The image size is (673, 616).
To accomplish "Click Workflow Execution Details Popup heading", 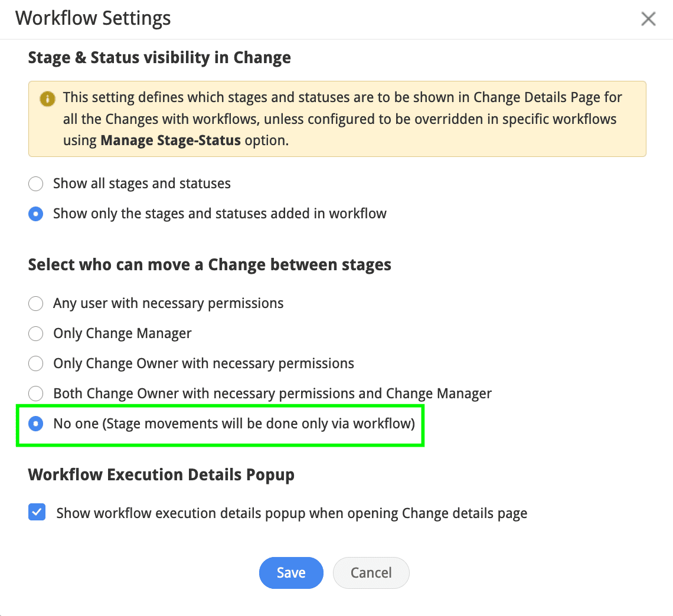I will (x=161, y=475).
